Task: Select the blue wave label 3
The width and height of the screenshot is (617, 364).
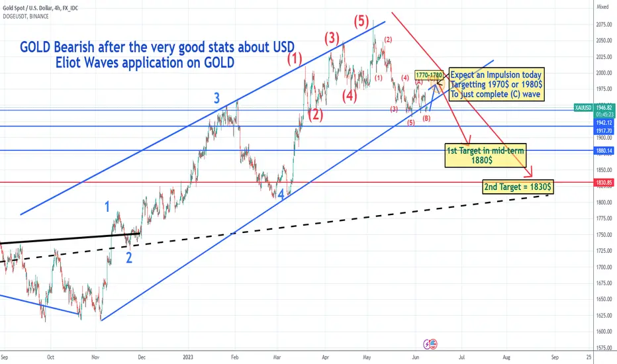Action: tap(217, 98)
